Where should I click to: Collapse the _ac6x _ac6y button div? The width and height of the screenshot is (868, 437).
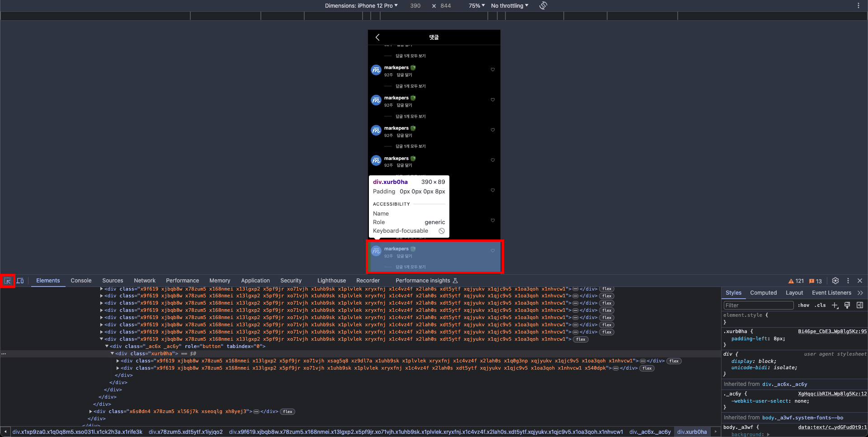click(x=107, y=346)
